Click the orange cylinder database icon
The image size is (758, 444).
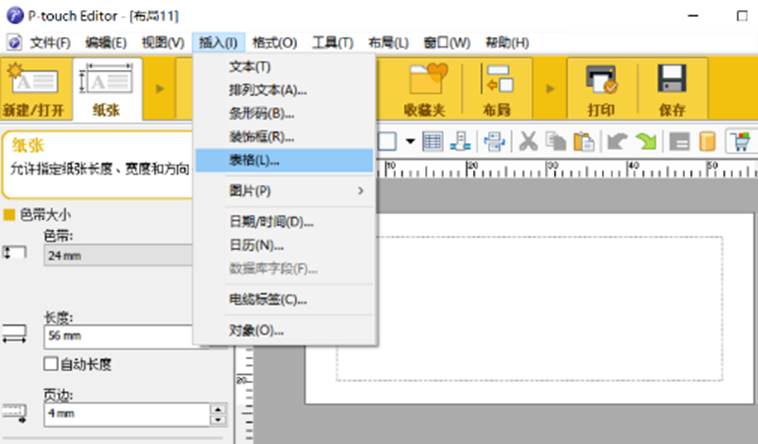[707, 142]
